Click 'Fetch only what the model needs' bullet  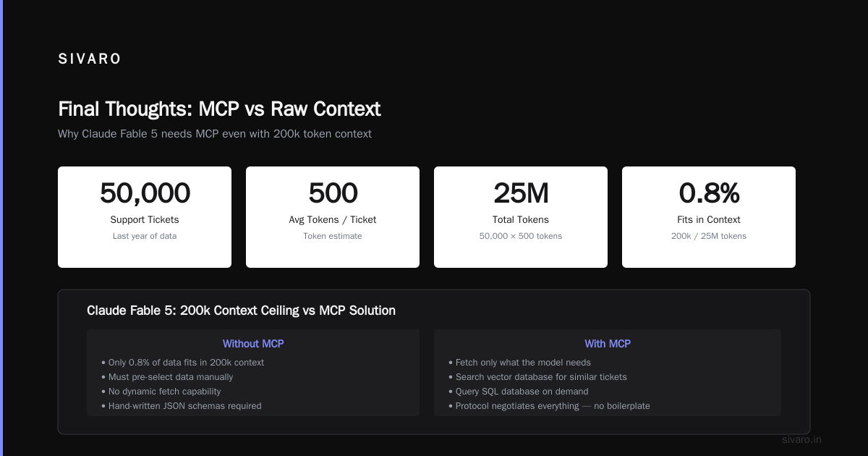tap(519, 363)
